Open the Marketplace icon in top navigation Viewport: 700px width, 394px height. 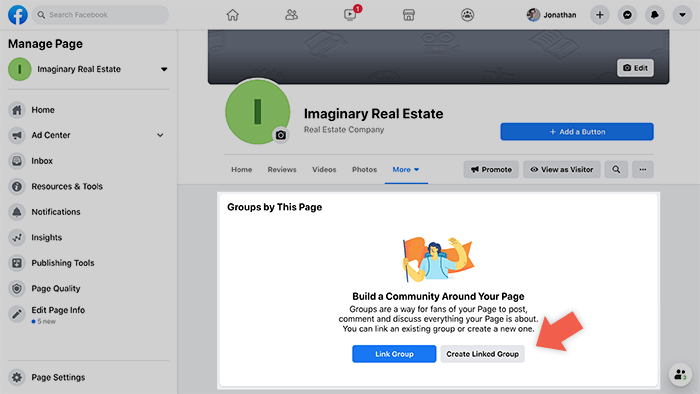coord(408,15)
